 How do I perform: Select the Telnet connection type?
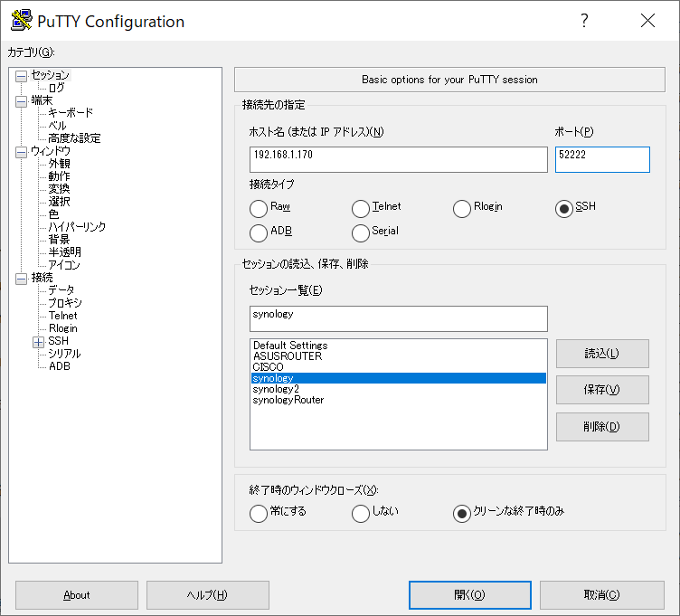click(361, 209)
